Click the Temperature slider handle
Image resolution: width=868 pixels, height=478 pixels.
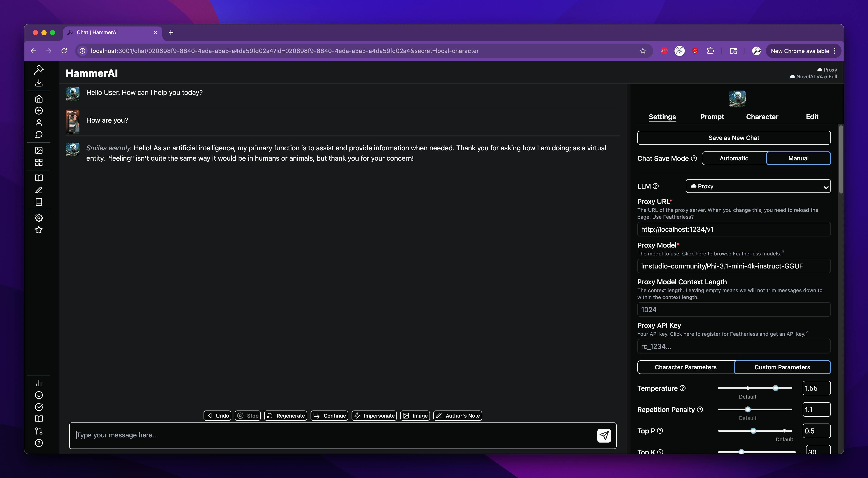point(775,388)
